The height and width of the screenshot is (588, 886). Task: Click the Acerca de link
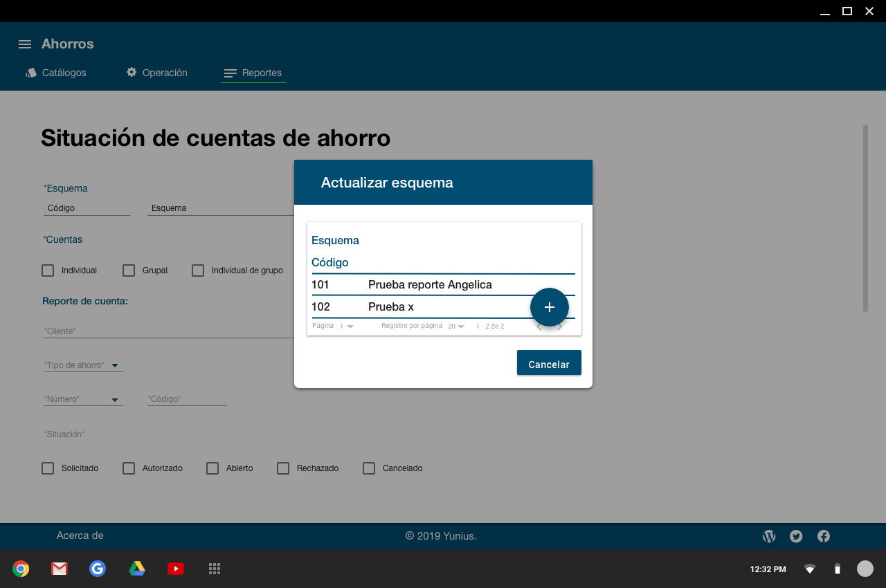pos(80,535)
